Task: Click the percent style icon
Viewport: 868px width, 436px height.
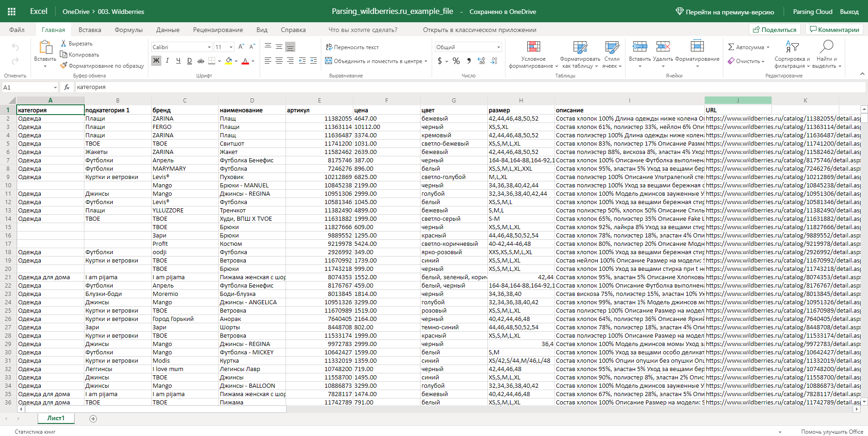Action: (x=456, y=61)
